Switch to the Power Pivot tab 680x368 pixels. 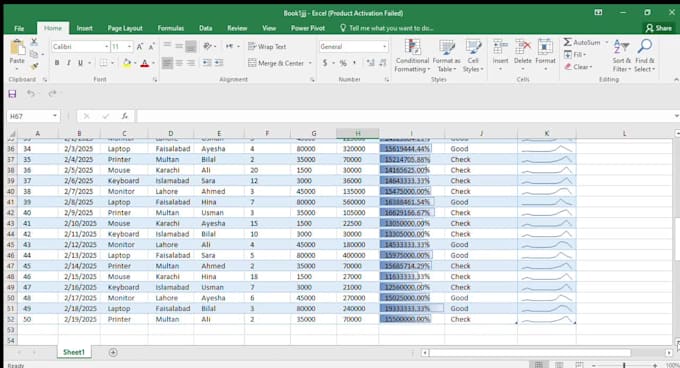point(308,28)
